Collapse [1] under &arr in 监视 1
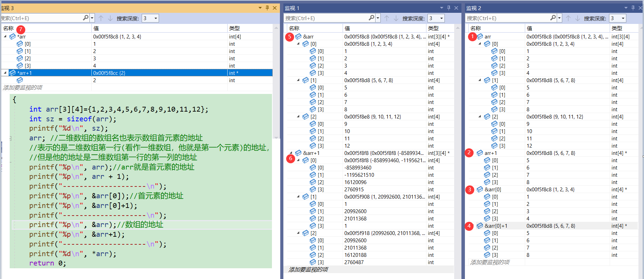 tap(298, 80)
